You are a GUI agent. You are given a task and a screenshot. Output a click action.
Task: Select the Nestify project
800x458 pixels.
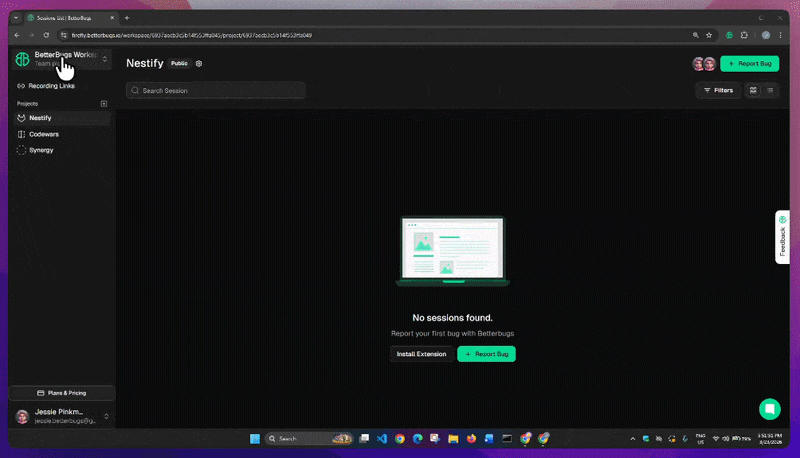[62, 118]
